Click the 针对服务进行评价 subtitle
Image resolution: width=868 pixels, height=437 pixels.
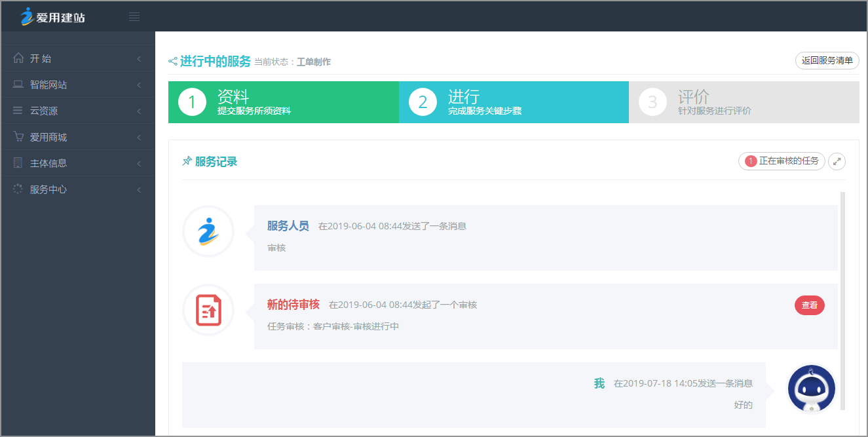pyautogui.click(x=715, y=111)
